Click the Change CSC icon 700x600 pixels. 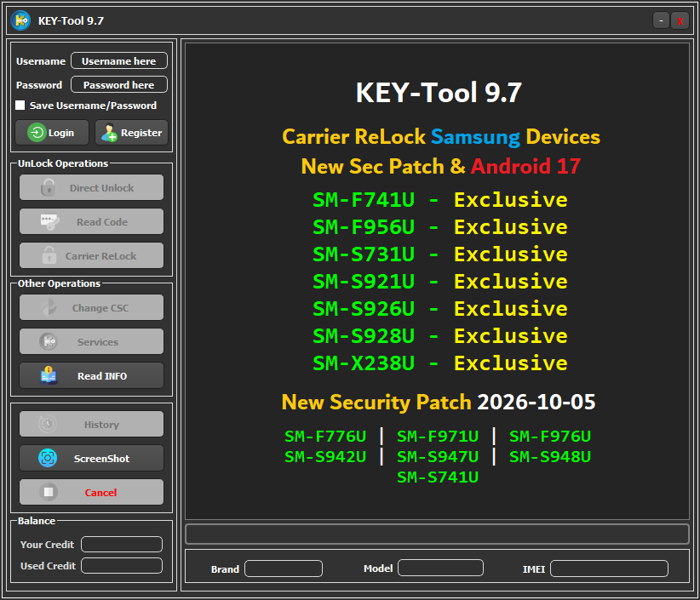tap(49, 307)
